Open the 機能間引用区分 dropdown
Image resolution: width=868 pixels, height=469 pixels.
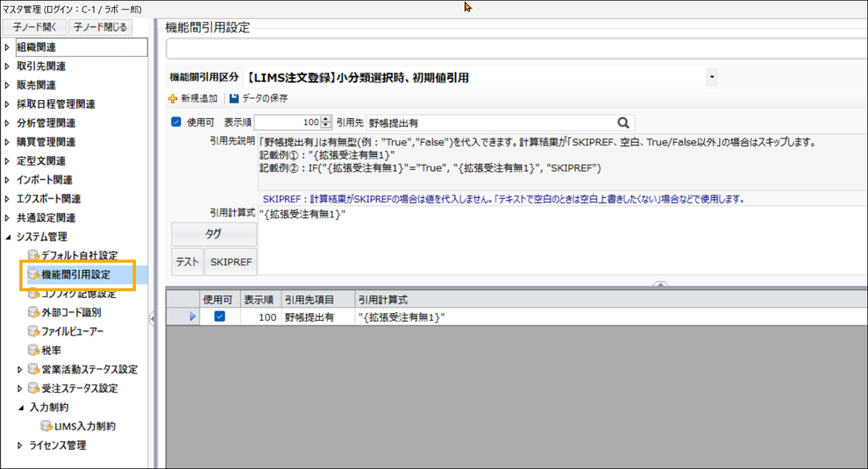(x=712, y=77)
